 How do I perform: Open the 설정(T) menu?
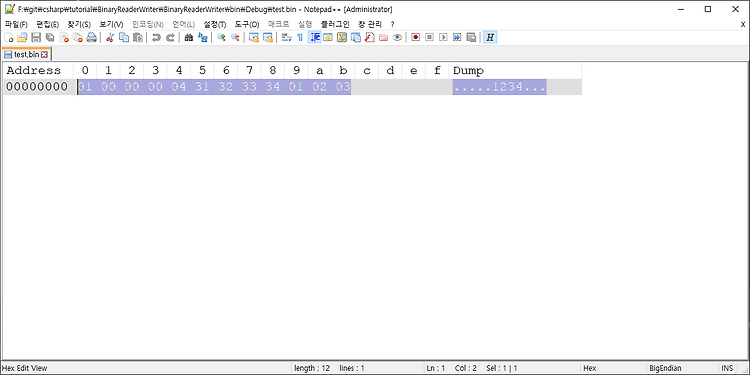[215, 24]
